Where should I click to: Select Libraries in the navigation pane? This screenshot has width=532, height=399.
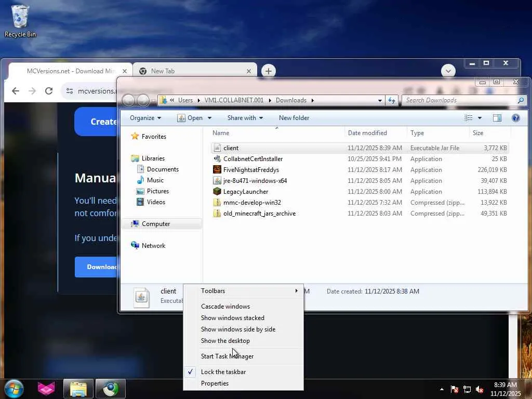coord(148,158)
